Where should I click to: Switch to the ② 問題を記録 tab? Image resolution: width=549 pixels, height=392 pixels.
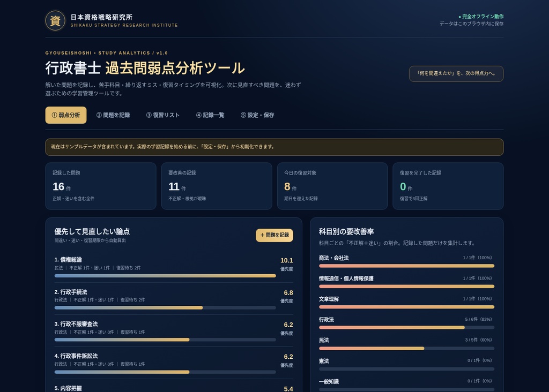coord(113,115)
